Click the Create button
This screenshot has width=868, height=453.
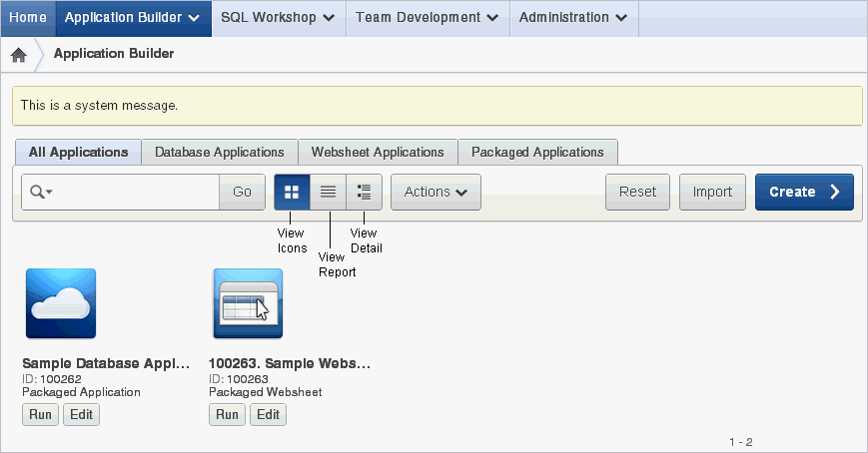tap(804, 192)
